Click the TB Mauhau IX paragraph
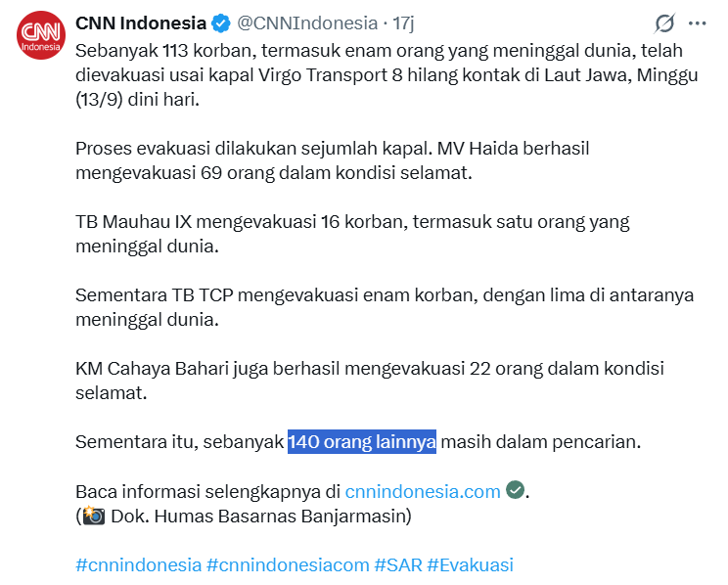728x585 pixels. click(352, 234)
